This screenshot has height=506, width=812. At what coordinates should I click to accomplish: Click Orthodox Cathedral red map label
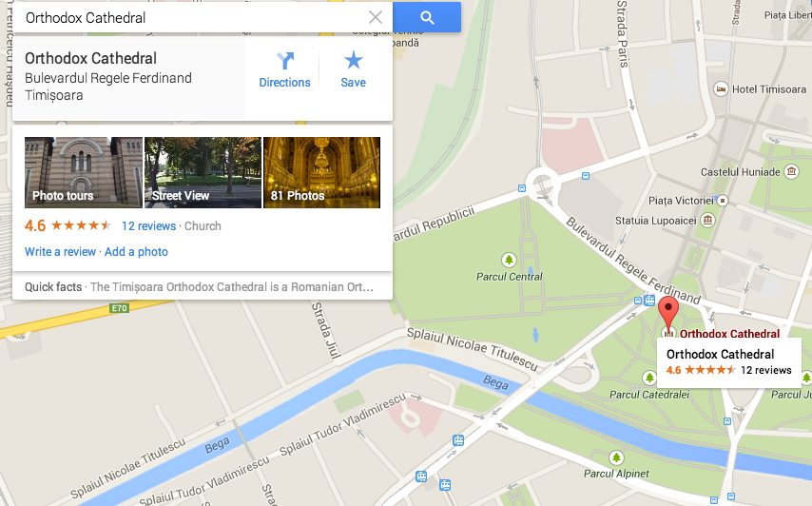pos(729,334)
